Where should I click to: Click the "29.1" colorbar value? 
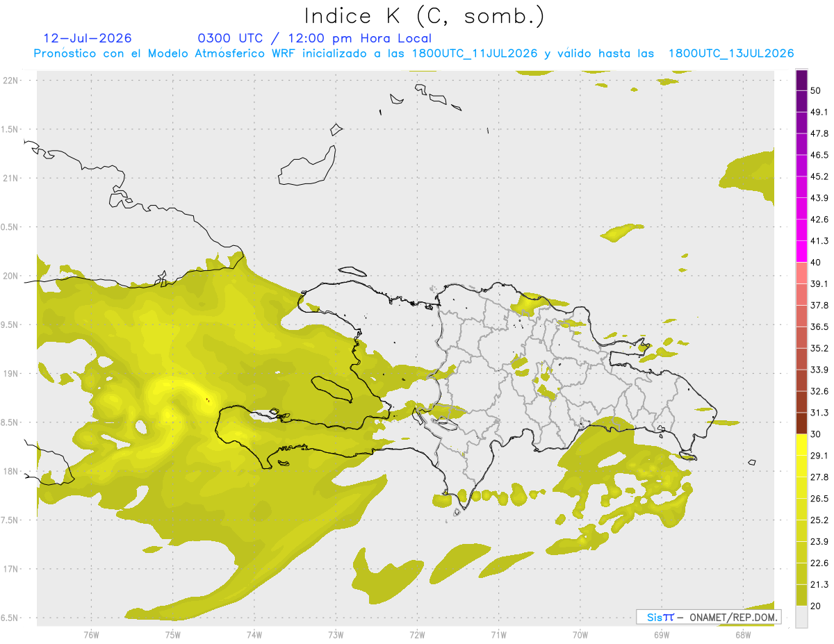[x=820, y=456]
